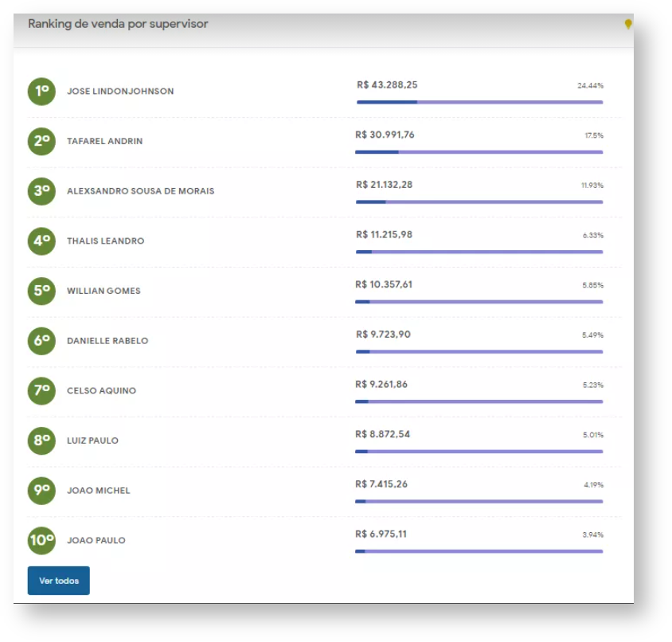672x642 pixels.
Task: Click the 1º rank badge
Action: pos(41,92)
